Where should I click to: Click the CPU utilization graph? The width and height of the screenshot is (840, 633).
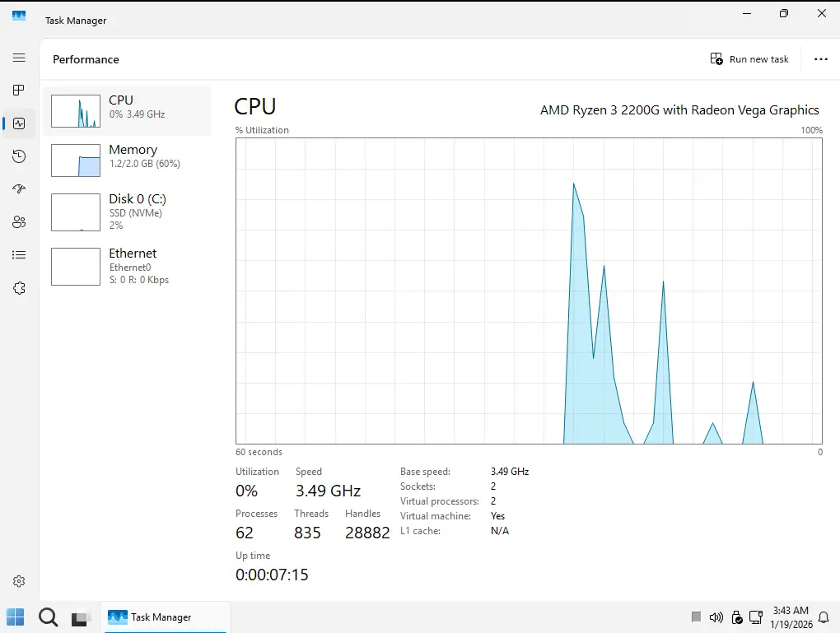pos(529,291)
